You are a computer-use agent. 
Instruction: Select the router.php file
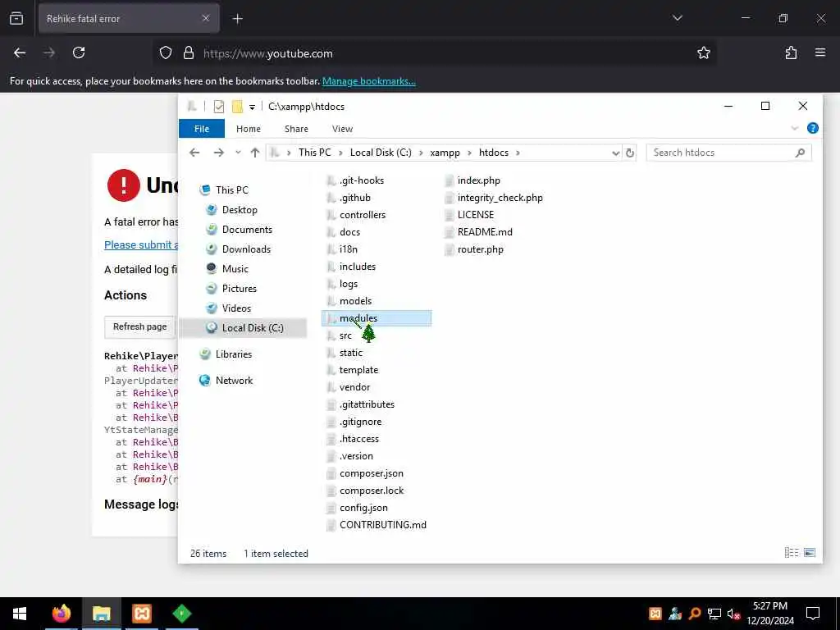pyautogui.click(x=480, y=249)
